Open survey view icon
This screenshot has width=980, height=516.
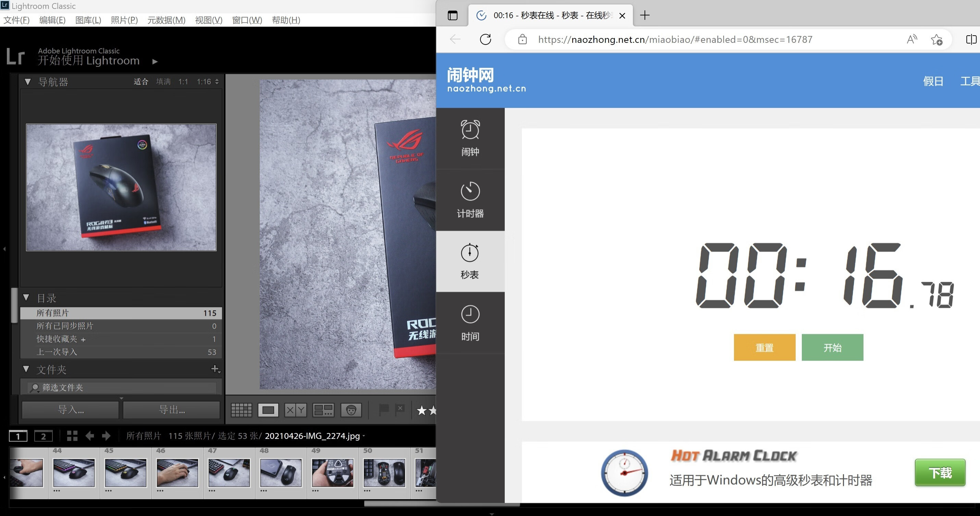323,410
